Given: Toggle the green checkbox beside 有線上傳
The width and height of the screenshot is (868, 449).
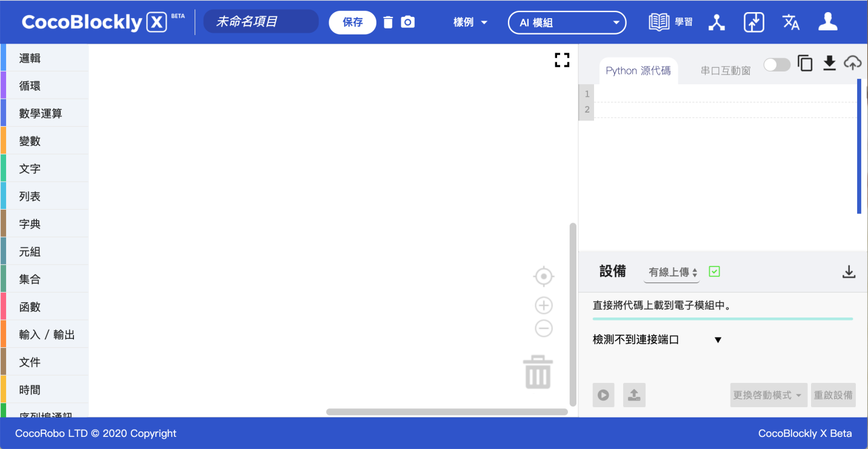Looking at the screenshot, I should pos(714,272).
